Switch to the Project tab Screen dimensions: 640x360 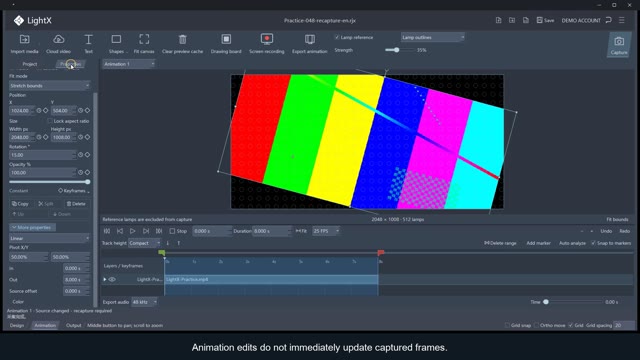point(30,64)
